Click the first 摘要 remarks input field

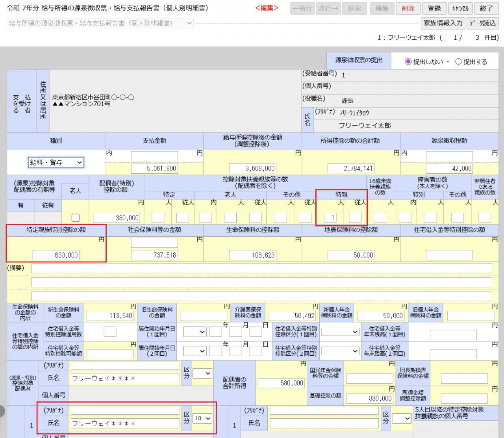pos(260,268)
